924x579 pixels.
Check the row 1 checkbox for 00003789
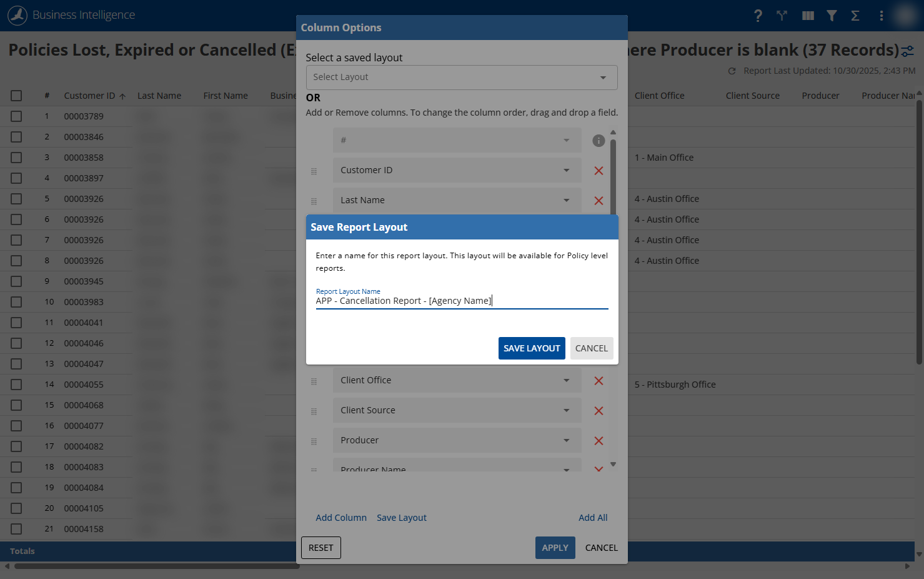click(x=16, y=116)
